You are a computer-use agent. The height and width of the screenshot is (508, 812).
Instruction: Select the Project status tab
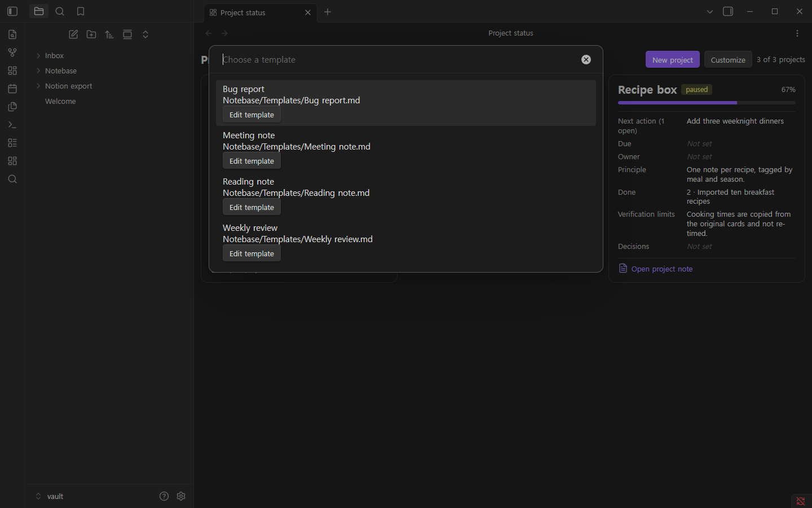pos(260,12)
